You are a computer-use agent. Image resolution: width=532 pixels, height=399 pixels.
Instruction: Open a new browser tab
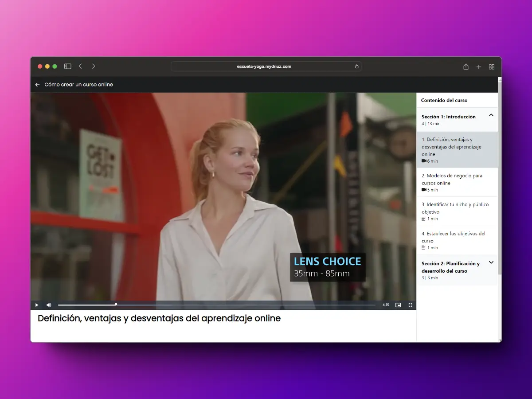tap(478, 66)
